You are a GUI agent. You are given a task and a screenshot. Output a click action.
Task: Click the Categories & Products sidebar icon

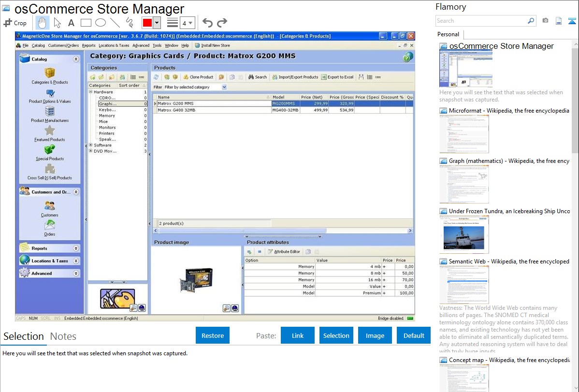(50, 73)
